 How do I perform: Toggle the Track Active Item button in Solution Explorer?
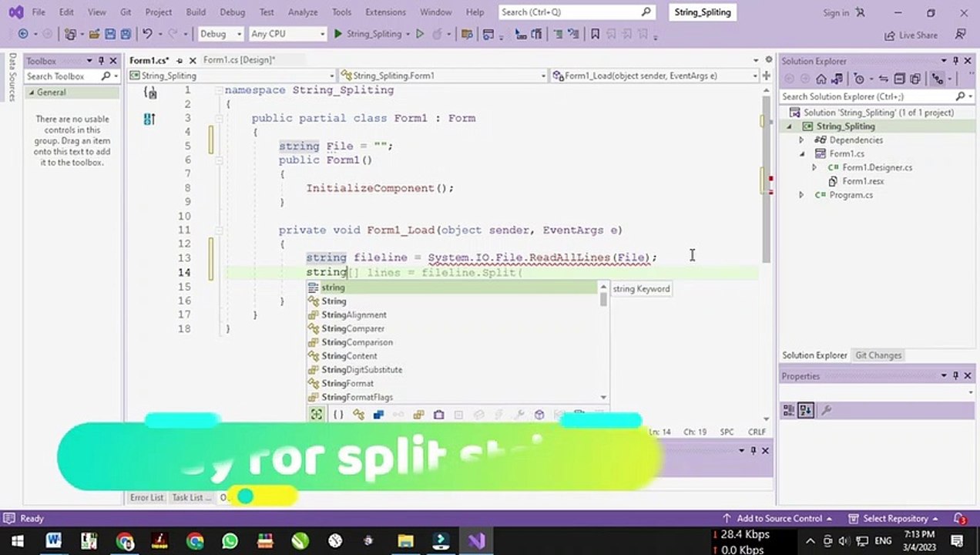pyautogui.click(x=937, y=79)
